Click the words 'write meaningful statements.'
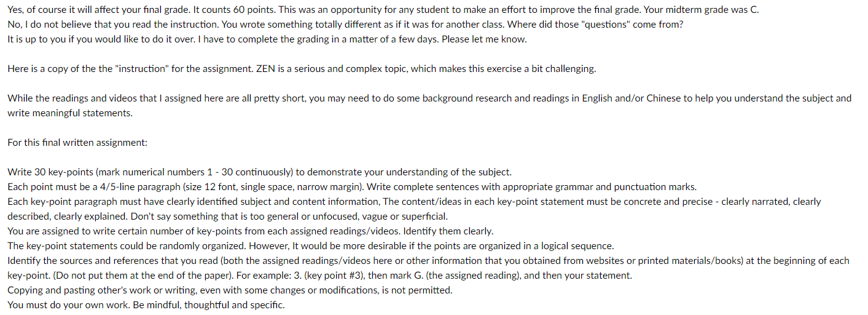 70,113
